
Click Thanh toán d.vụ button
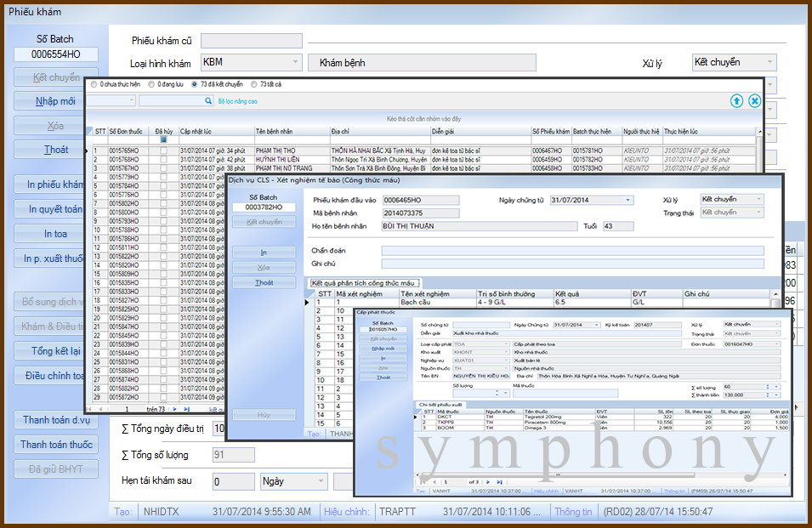tap(56, 420)
